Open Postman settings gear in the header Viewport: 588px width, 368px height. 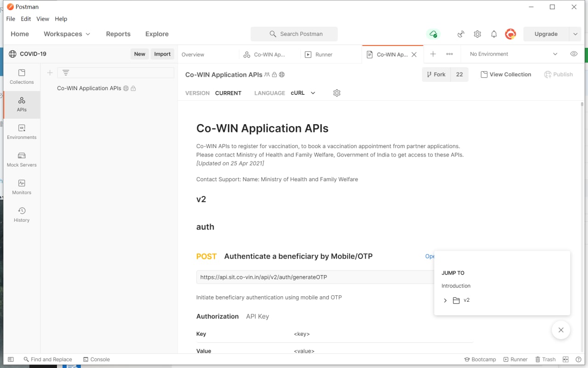coord(477,34)
